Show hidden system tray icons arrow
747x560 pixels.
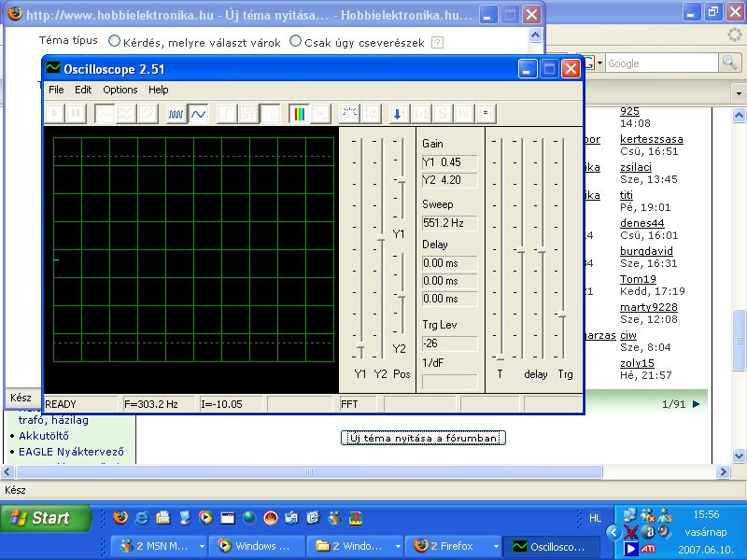tap(614, 532)
